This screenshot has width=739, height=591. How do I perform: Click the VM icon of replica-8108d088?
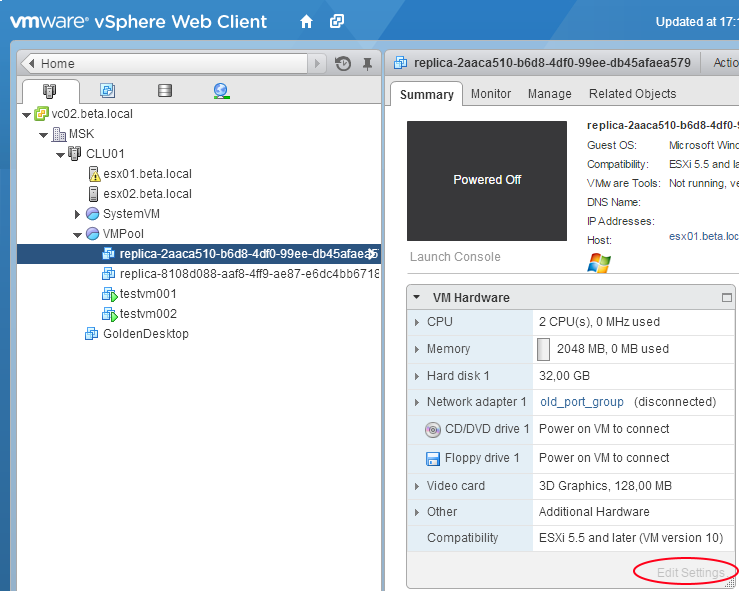[x=108, y=273]
